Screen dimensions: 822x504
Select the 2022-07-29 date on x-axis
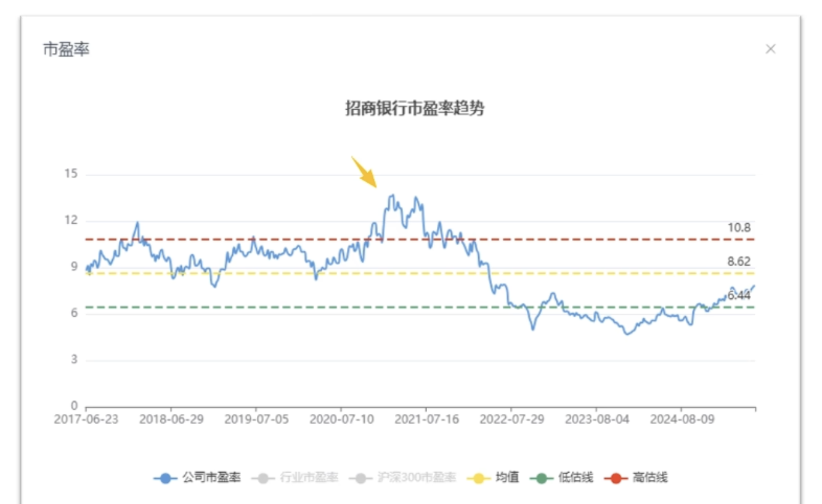point(511,420)
